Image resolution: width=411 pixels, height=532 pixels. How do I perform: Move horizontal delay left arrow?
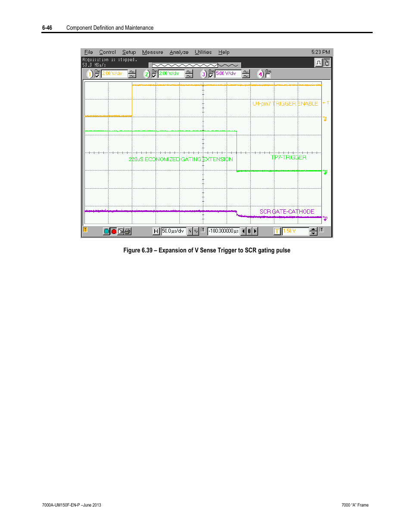pyautogui.click(x=243, y=231)
